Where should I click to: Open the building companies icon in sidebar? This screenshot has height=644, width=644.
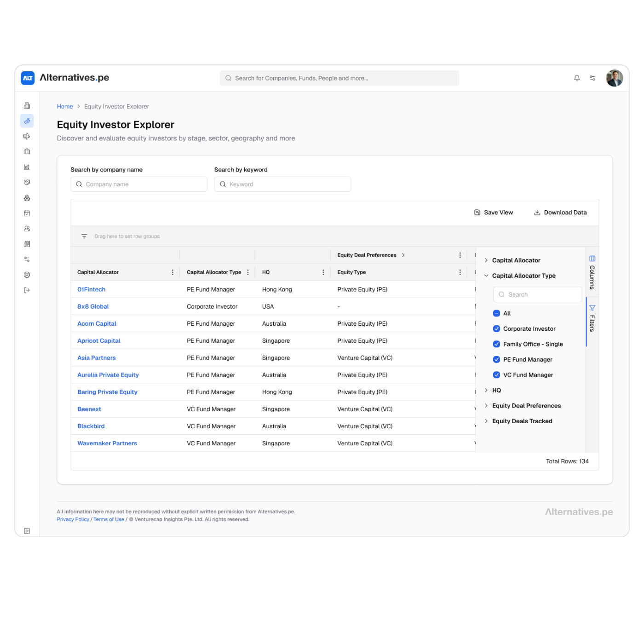27,106
